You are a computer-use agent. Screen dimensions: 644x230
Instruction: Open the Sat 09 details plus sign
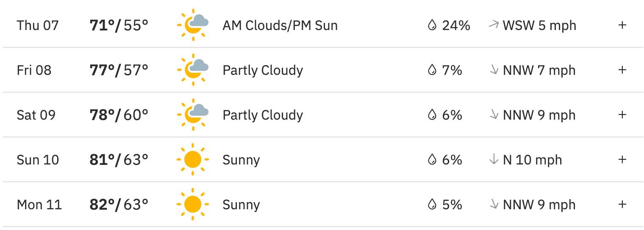[622, 115]
